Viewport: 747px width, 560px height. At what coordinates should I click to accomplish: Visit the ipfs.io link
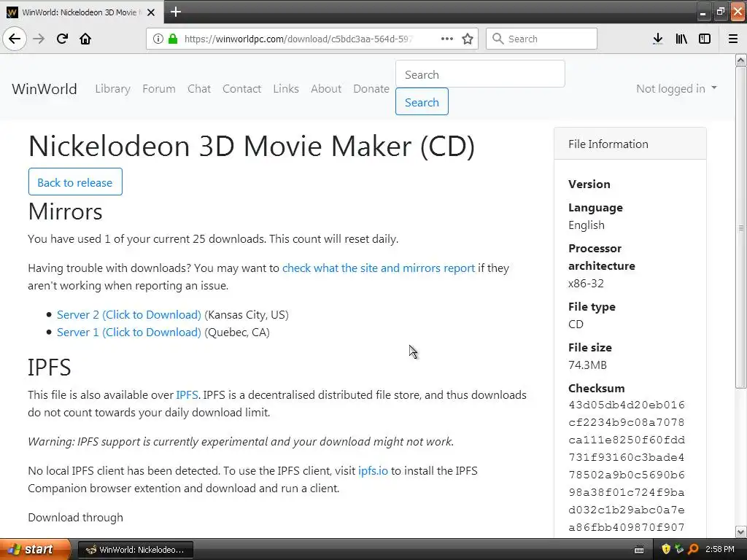coord(373,470)
